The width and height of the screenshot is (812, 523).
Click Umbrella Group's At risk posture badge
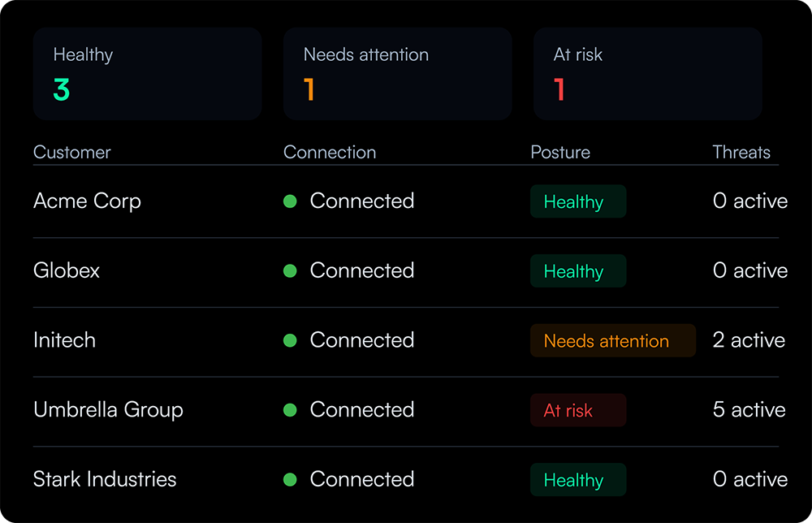(x=578, y=410)
